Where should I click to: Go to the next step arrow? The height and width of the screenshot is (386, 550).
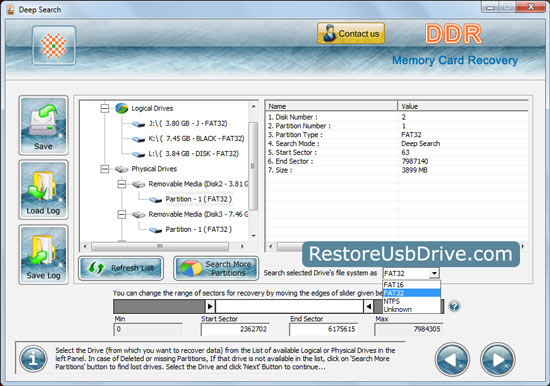pyautogui.click(x=497, y=359)
